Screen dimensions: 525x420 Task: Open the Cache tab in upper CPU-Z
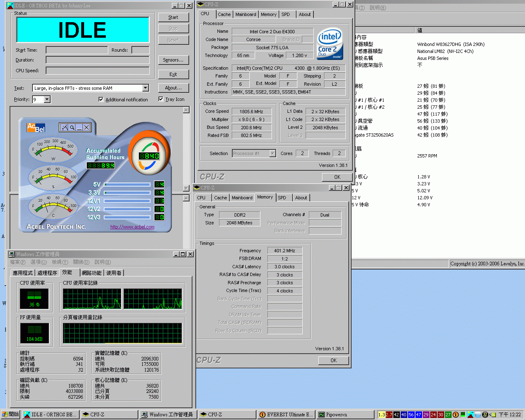(224, 14)
